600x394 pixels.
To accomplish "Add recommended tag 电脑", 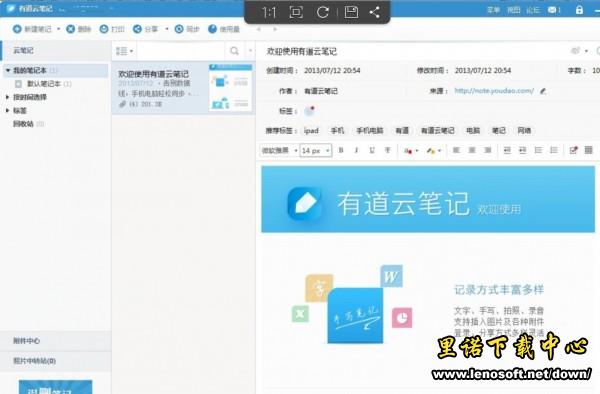I will pyautogui.click(x=473, y=130).
